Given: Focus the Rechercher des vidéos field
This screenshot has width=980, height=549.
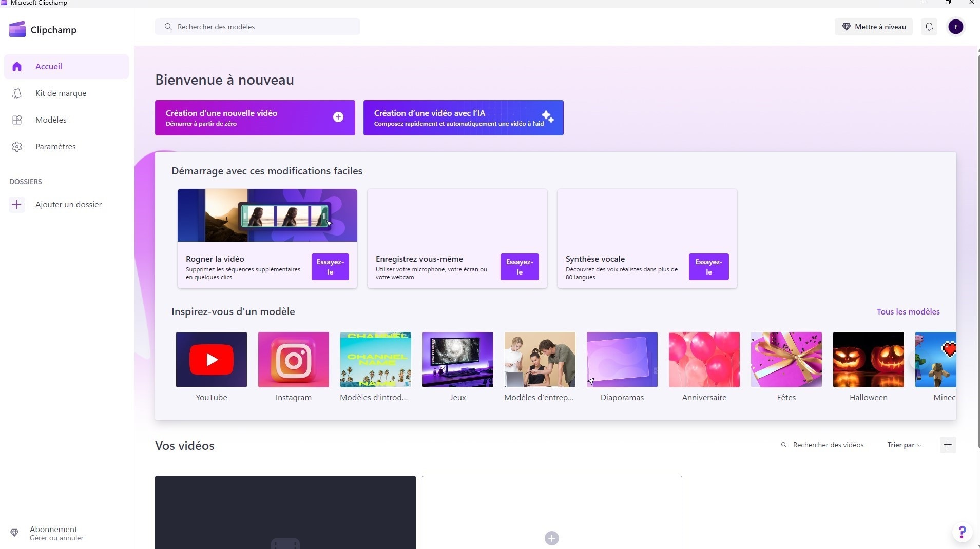Looking at the screenshot, I should 828,445.
